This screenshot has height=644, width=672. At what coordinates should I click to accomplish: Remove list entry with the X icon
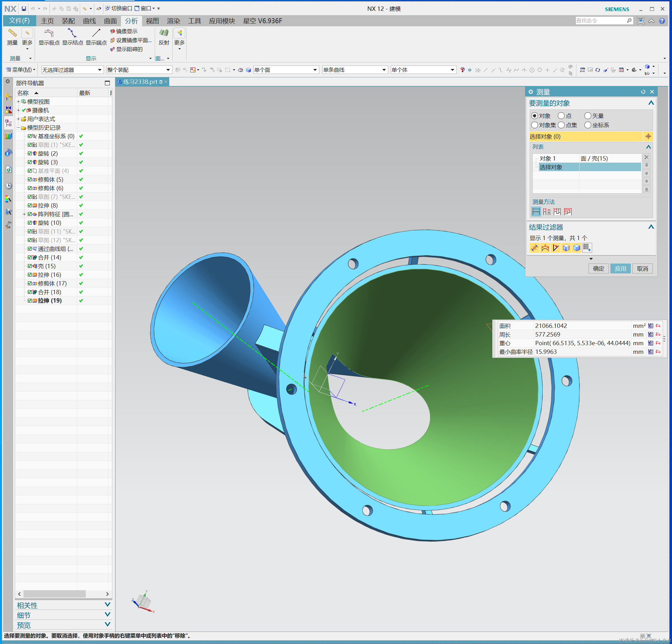tap(647, 157)
